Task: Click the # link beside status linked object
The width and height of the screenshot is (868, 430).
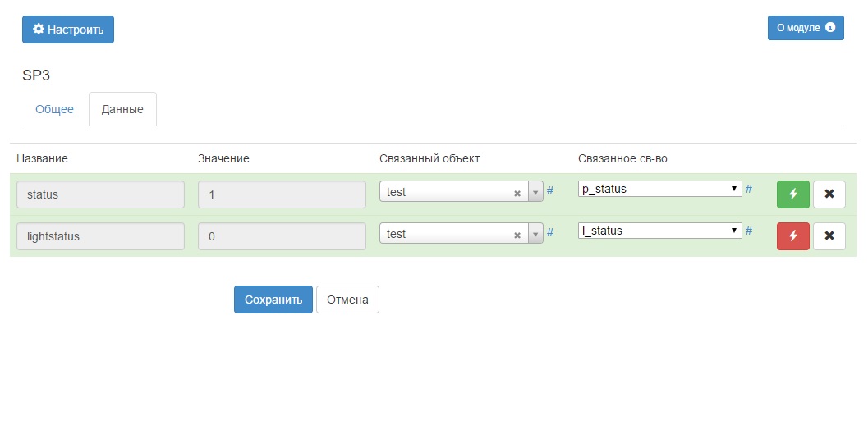Action: [550, 190]
